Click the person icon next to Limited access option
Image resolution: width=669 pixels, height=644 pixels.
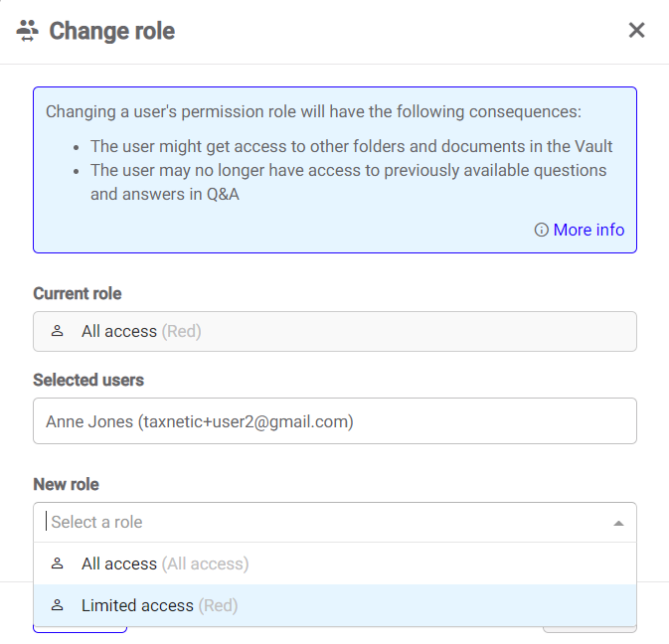coord(58,605)
